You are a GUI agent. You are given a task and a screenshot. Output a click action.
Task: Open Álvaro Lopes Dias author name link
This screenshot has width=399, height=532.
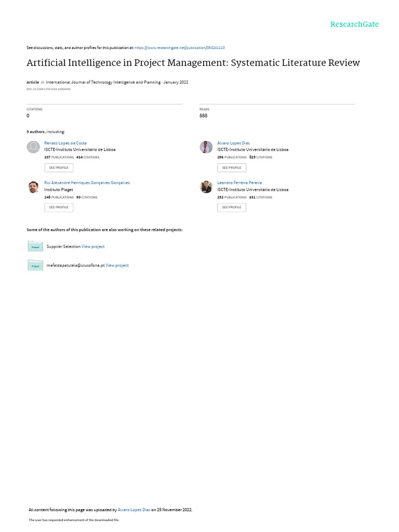233,143
